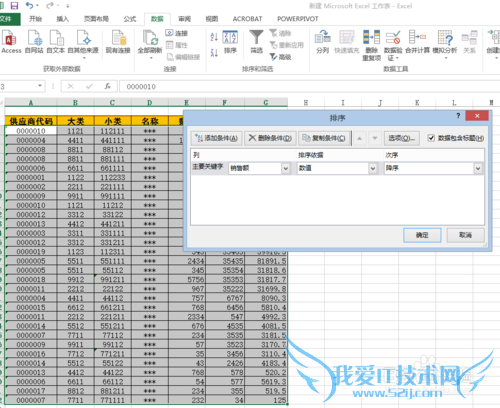Toggle the Filter (筛选) funnel
Image resolution: width=500 pixels, height=408 pixels.
pyautogui.click(x=256, y=42)
